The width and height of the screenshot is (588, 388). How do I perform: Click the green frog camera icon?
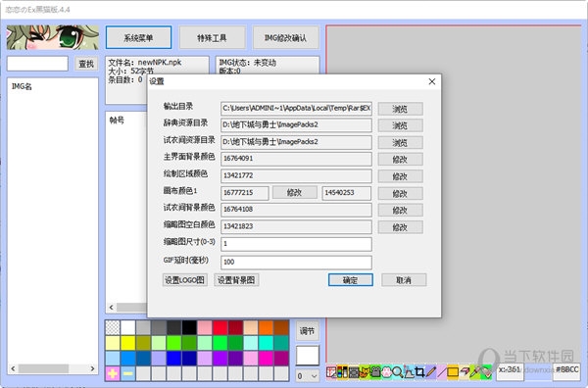[375, 372]
